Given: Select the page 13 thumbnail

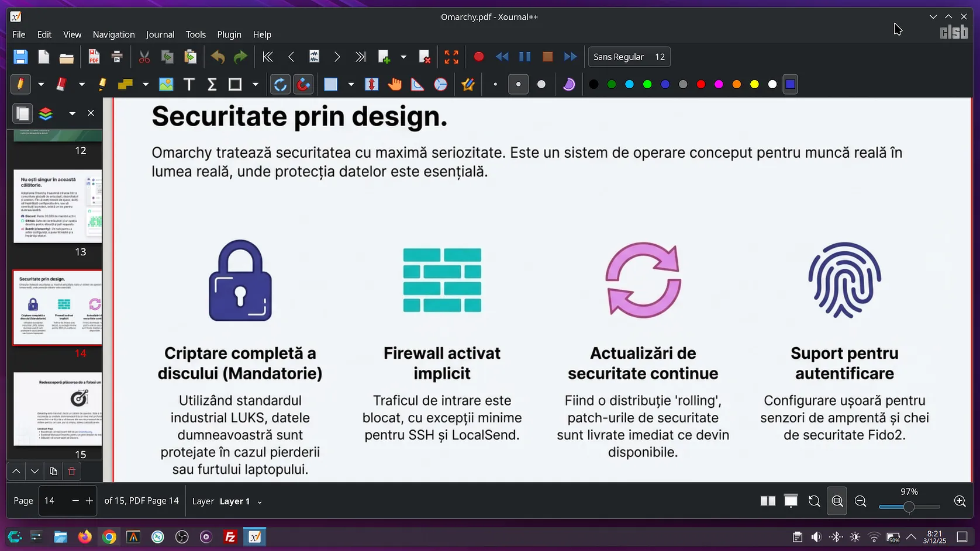Looking at the screenshot, I should click(x=57, y=206).
